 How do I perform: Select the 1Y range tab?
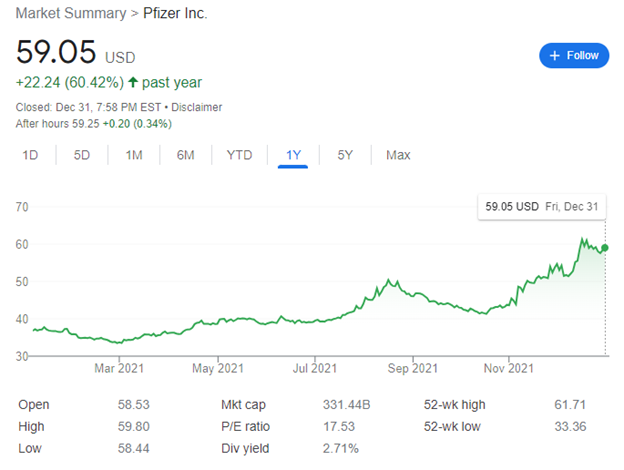[293, 155]
